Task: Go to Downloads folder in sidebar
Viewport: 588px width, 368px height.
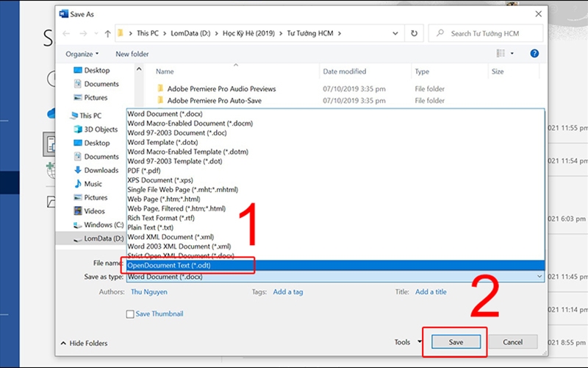Action: coord(101,170)
